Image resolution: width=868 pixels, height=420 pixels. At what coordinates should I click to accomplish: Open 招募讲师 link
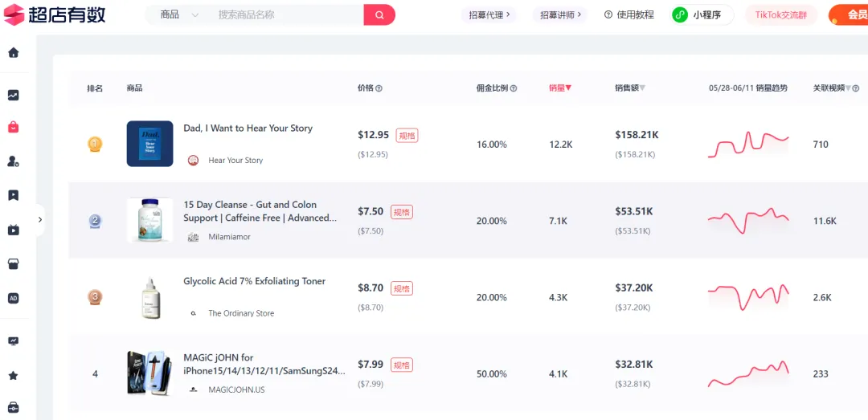pos(560,15)
